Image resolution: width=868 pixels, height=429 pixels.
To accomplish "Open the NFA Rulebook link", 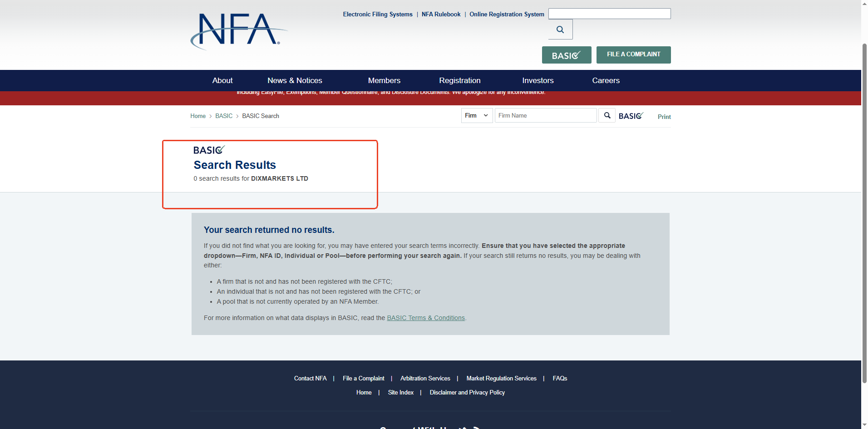I will pyautogui.click(x=441, y=14).
